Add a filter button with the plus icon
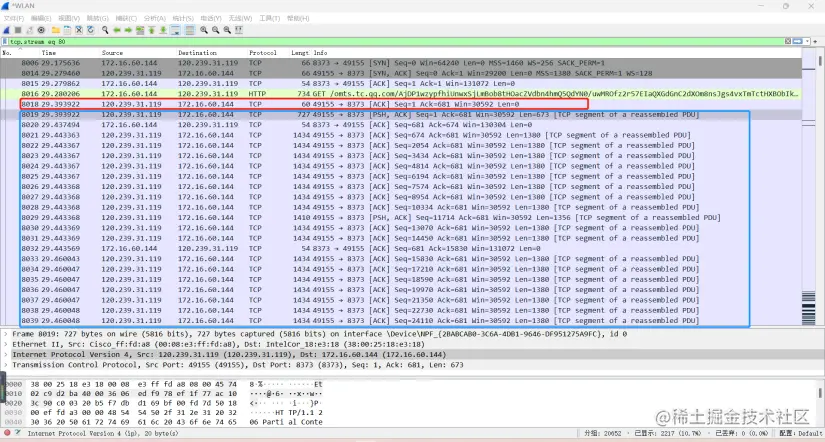 tap(815, 41)
